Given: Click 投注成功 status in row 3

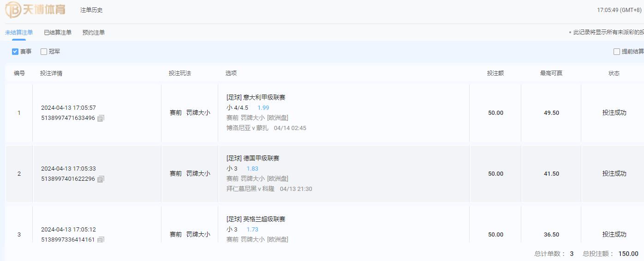Looking at the screenshot, I should coord(614,234).
